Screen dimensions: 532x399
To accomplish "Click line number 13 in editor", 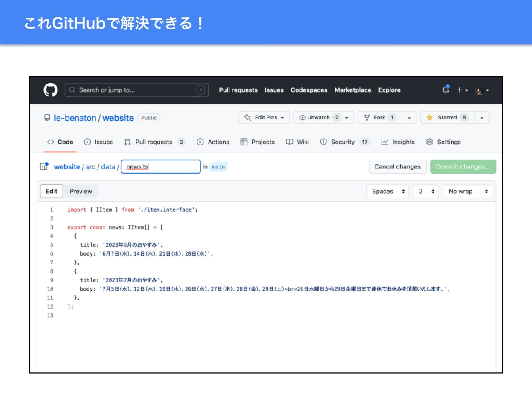I will [x=50, y=315].
